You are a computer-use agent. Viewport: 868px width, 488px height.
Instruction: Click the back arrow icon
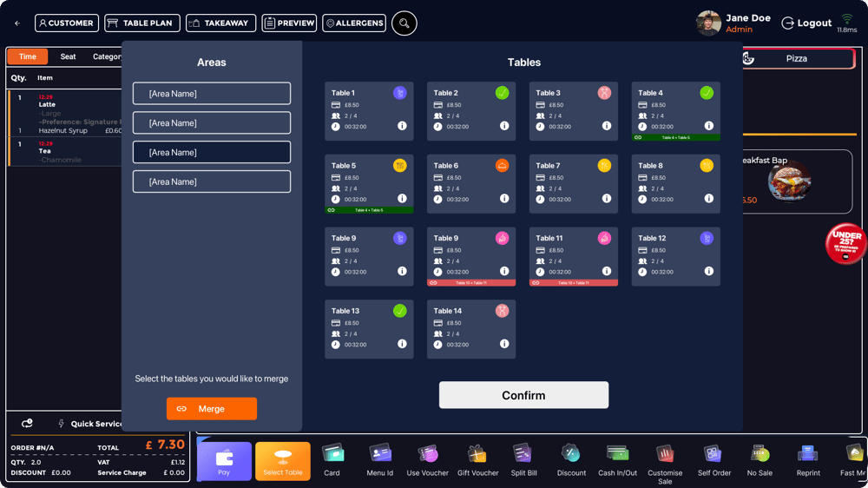point(17,23)
